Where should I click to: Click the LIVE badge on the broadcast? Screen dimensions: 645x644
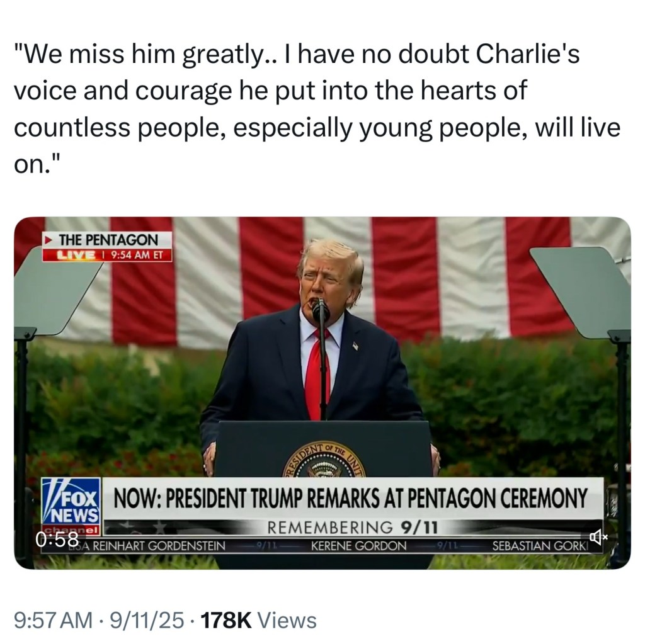(x=76, y=256)
